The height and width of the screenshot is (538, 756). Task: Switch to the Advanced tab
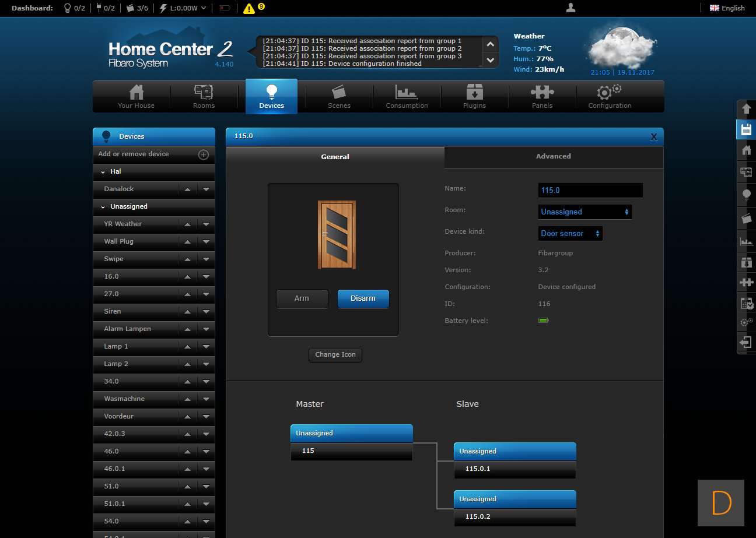553,156
